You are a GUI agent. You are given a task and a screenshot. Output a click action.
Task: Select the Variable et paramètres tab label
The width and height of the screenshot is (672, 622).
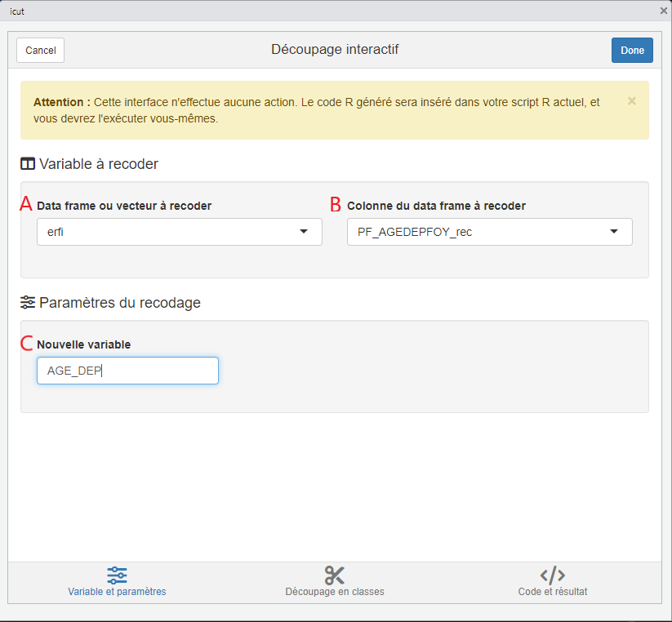(x=117, y=592)
